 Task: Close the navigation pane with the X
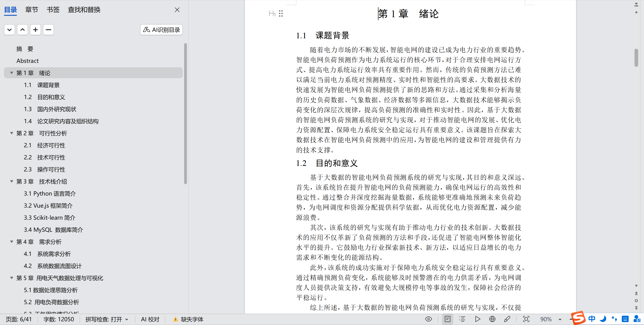pos(177,10)
